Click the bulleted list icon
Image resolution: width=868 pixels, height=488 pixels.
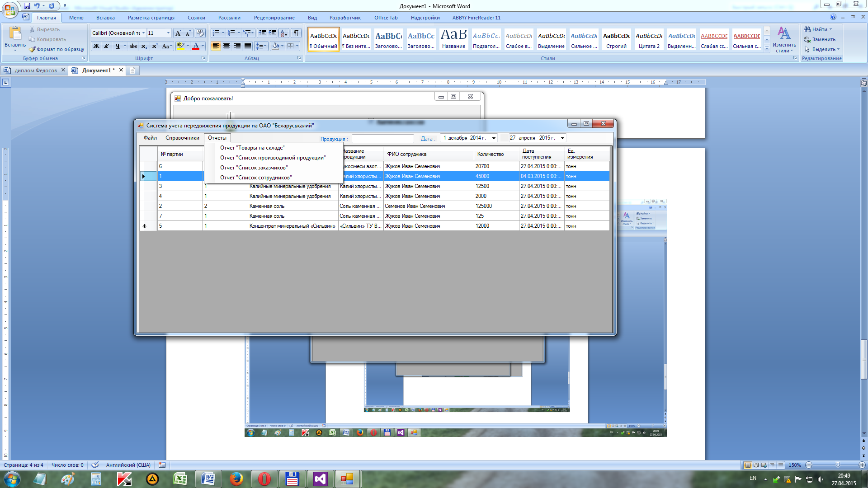tap(216, 33)
